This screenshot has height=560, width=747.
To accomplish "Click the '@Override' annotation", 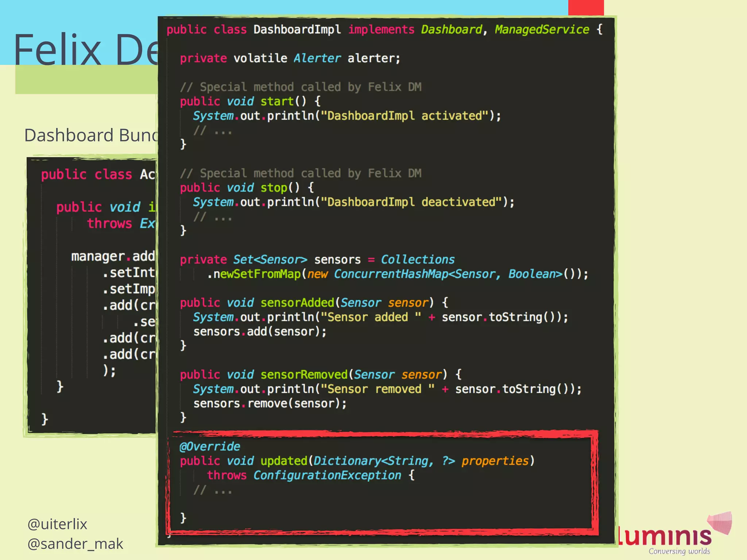I will 210,447.
